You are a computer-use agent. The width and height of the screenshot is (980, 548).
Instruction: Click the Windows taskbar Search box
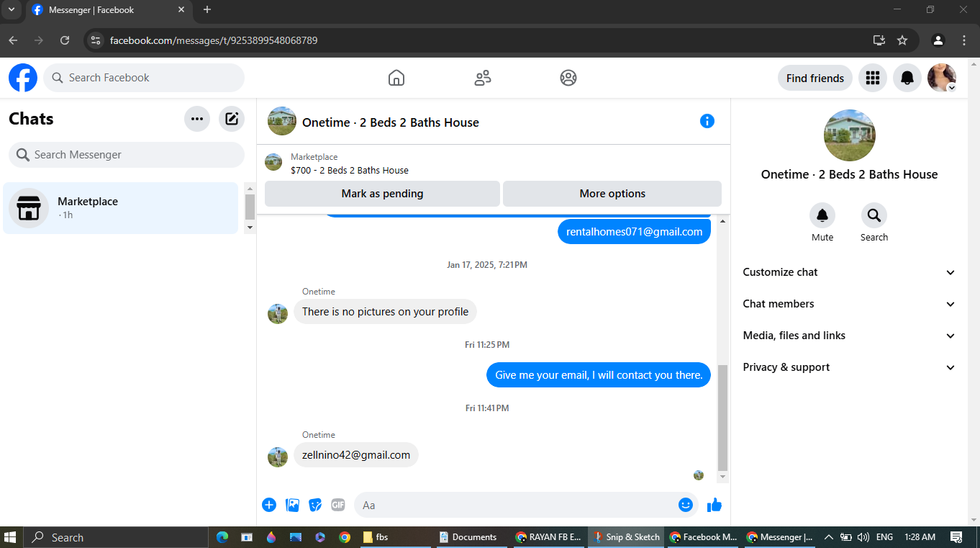pyautogui.click(x=116, y=537)
